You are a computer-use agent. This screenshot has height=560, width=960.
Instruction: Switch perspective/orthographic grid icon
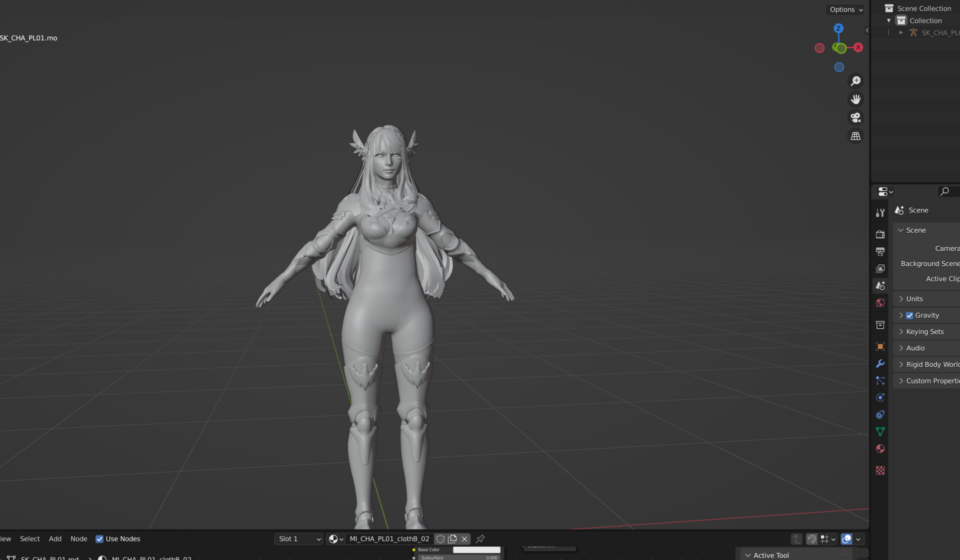tap(855, 136)
